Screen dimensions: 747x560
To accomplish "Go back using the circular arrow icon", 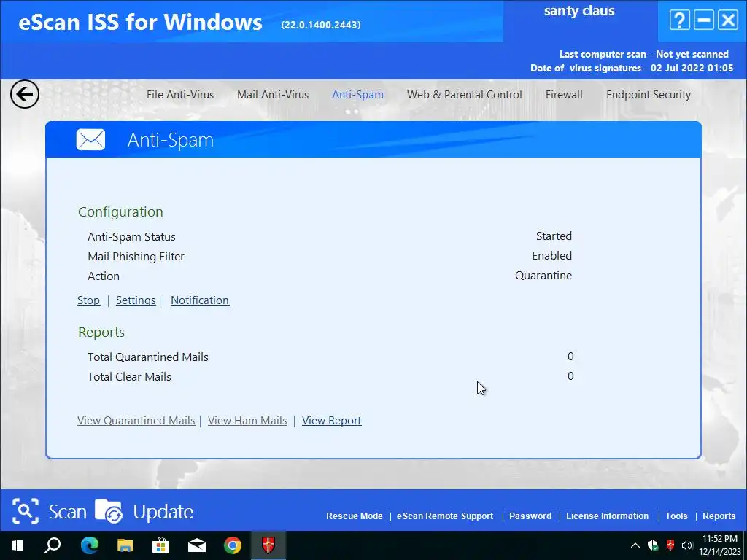I will tap(25, 94).
